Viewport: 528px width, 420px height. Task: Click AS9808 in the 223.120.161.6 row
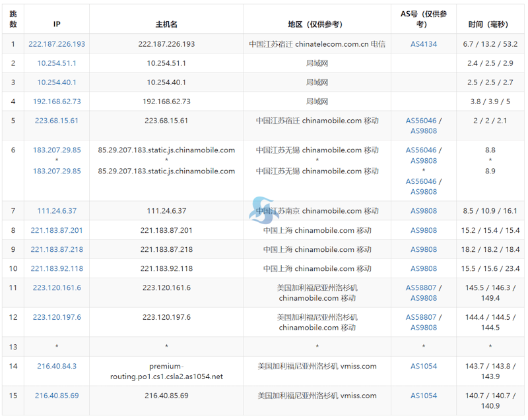(424, 298)
